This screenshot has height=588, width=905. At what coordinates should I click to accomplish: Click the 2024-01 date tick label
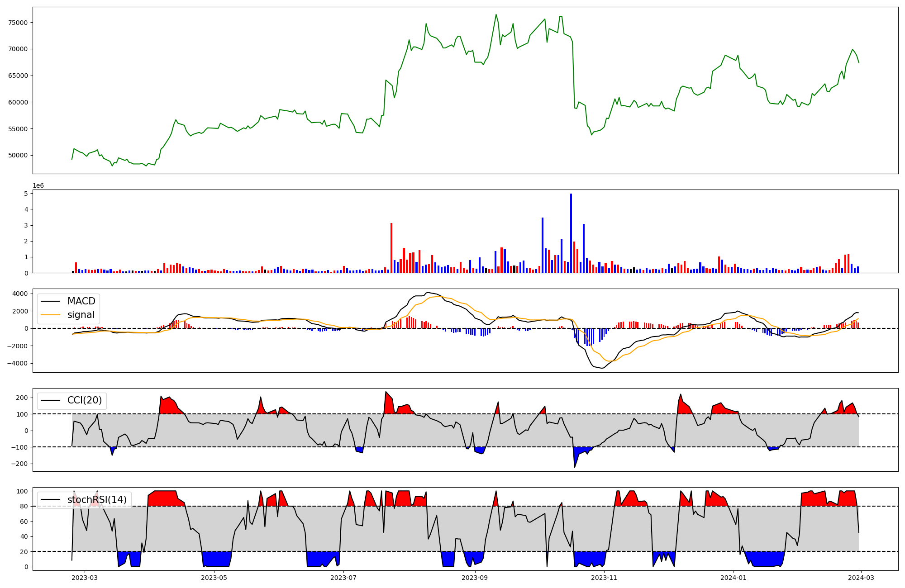pyautogui.click(x=734, y=578)
